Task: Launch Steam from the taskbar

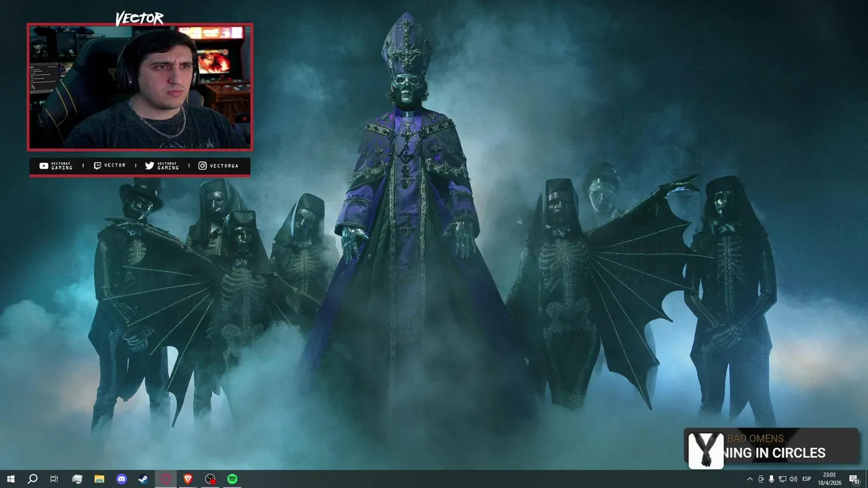Action: [x=143, y=479]
